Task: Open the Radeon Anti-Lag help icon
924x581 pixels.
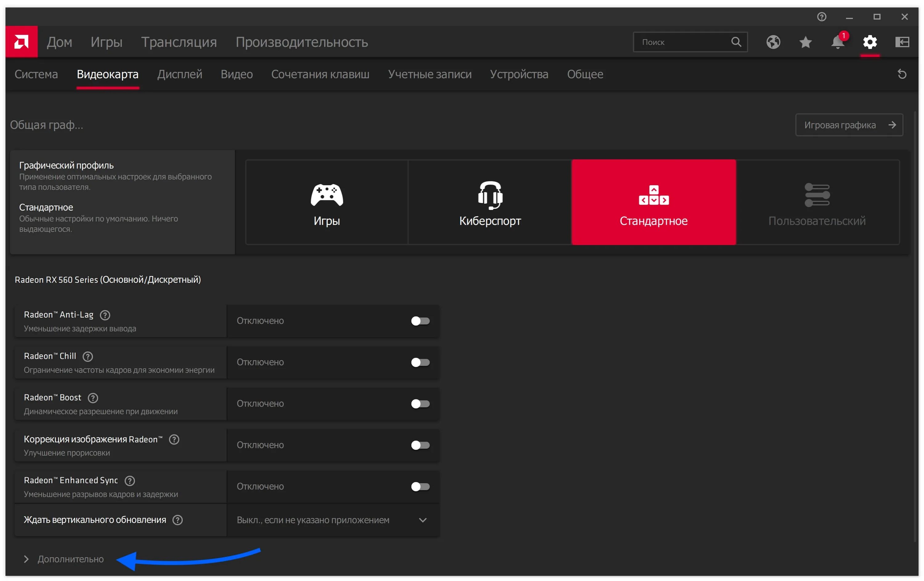Action: [x=105, y=315]
